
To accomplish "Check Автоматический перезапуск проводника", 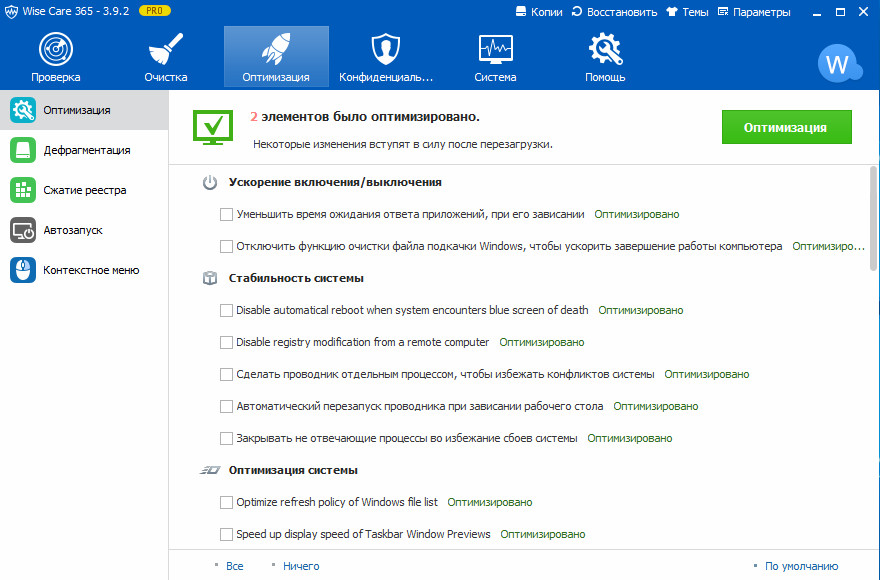I will pyautogui.click(x=226, y=407).
